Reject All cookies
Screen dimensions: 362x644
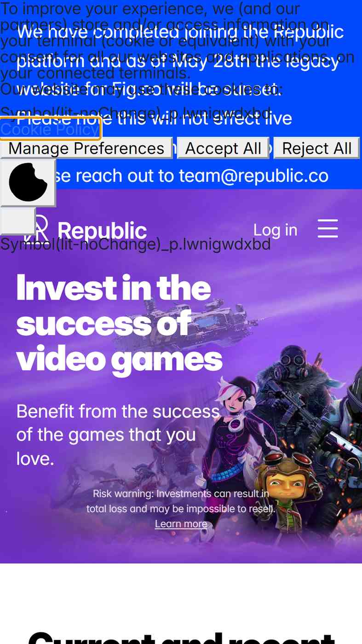point(316,148)
